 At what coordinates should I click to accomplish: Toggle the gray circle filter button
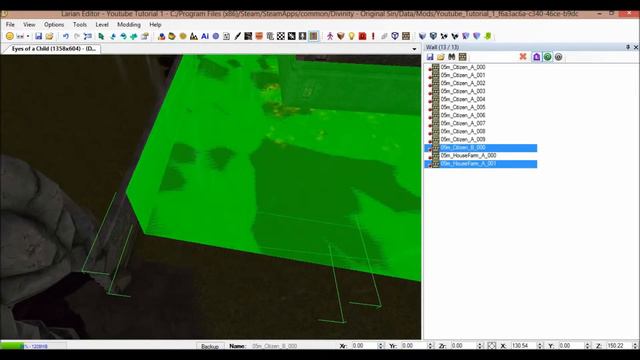tap(558, 57)
